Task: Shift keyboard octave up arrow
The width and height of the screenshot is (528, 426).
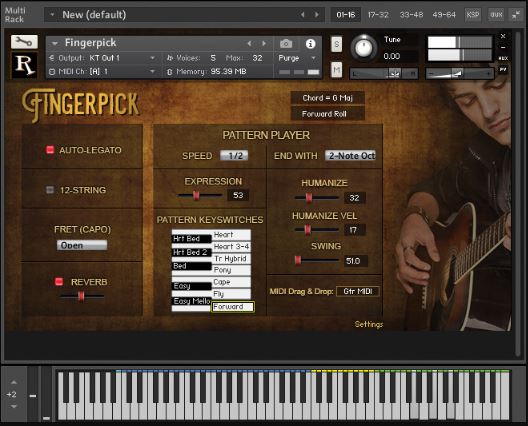Action: [13, 382]
